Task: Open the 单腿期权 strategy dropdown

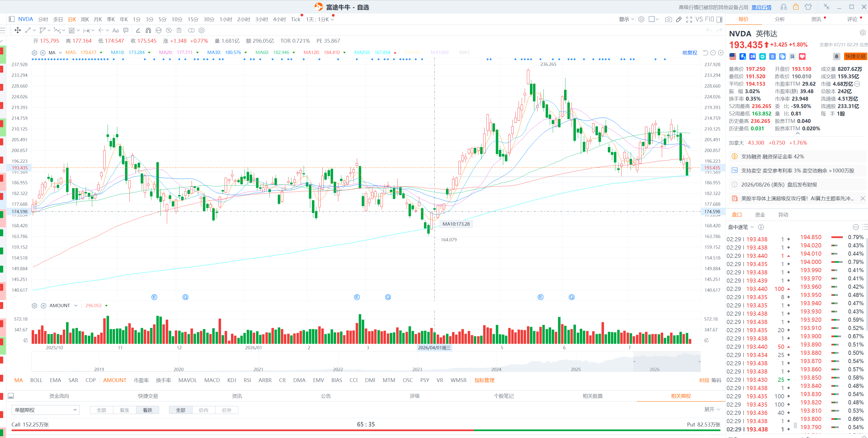Action: point(45,410)
